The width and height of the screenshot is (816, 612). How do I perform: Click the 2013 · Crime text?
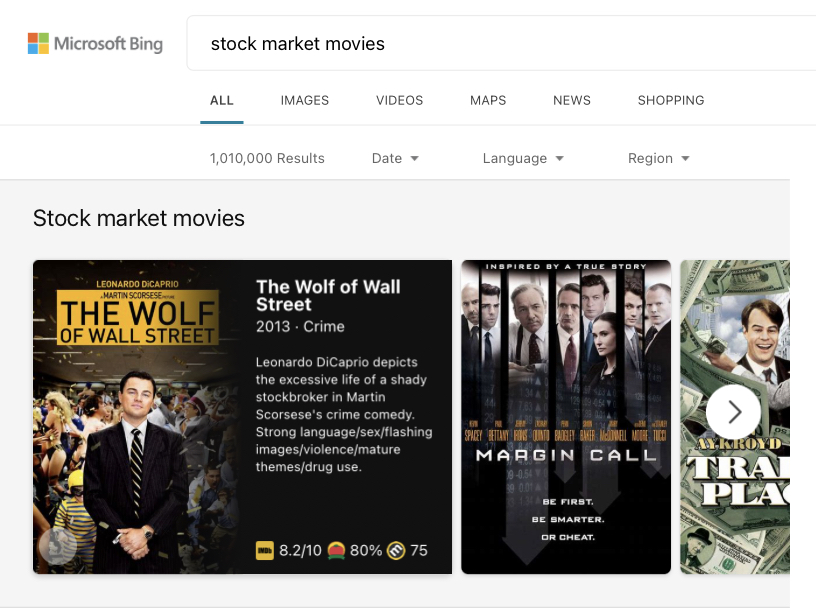tap(300, 326)
